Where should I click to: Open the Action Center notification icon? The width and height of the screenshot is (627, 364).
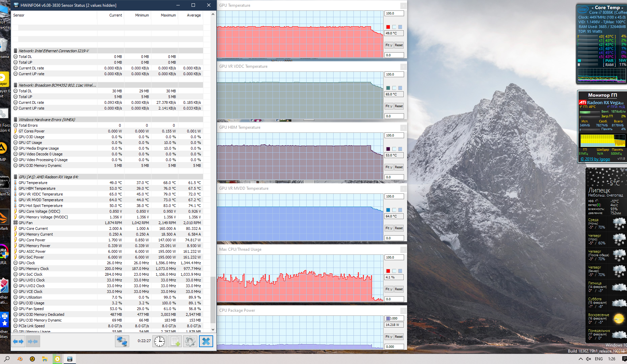[x=624, y=359]
